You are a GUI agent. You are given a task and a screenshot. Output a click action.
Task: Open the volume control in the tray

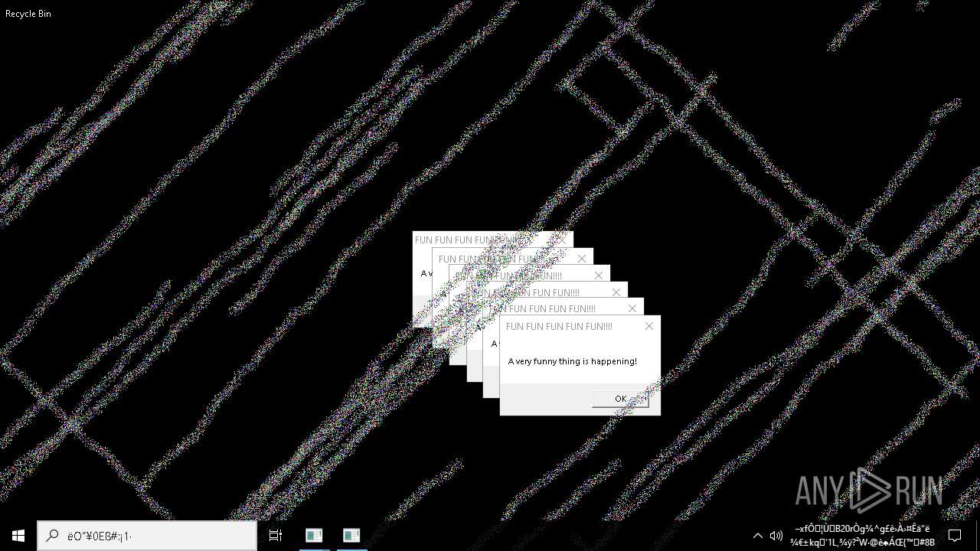[776, 536]
